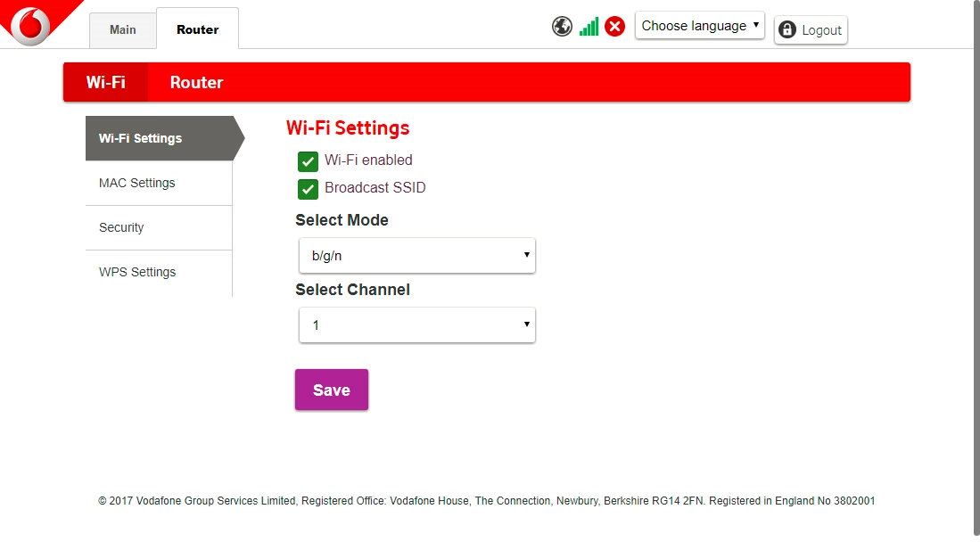980x542 pixels.
Task: Expand the Select Channel dropdown
Action: (x=416, y=325)
